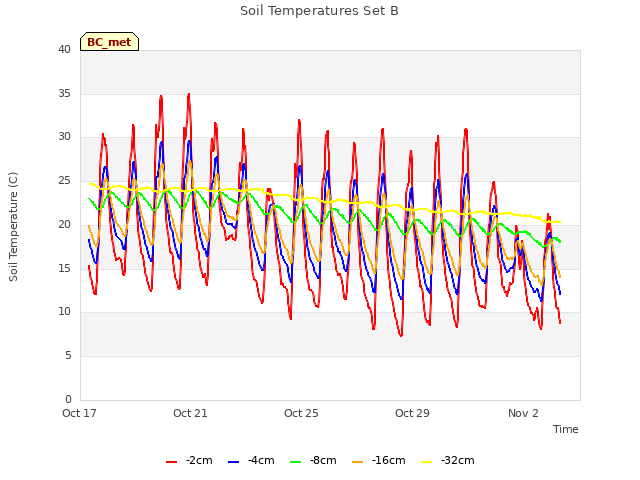Click the orange -16cm legend color marker

pyautogui.click(x=358, y=462)
